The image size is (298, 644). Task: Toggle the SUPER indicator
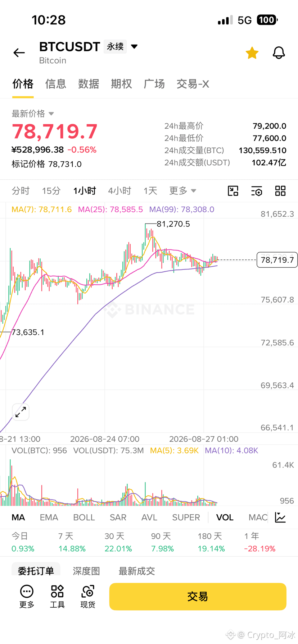(x=186, y=517)
